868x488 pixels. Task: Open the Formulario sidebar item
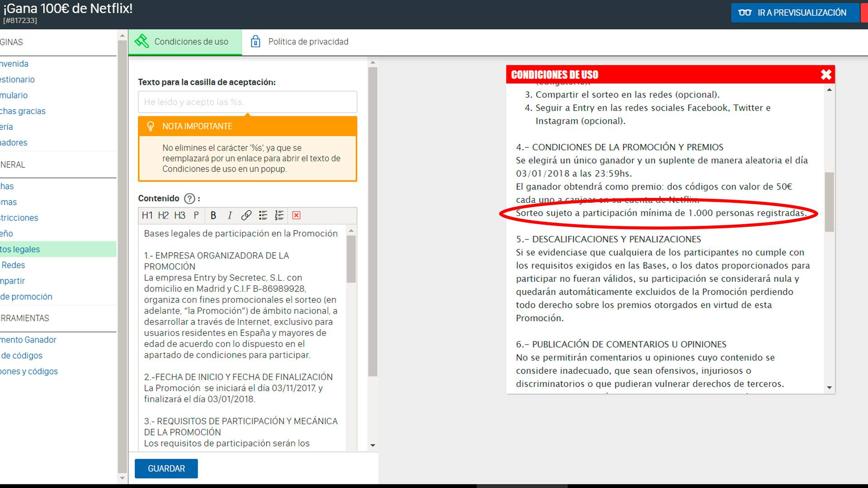(14, 96)
